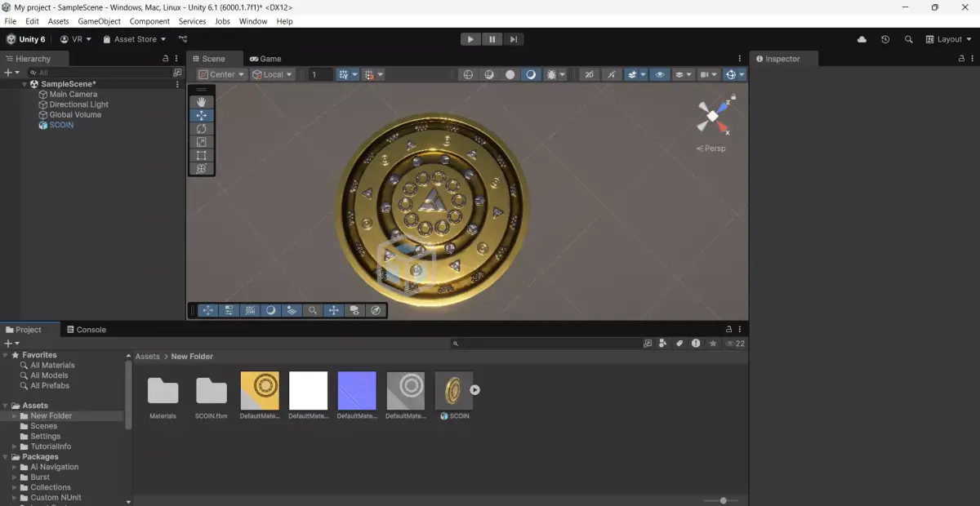This screenshot has height=506, width=980.
Task: Open the Component menu
Action: click(x=149, y=21)
